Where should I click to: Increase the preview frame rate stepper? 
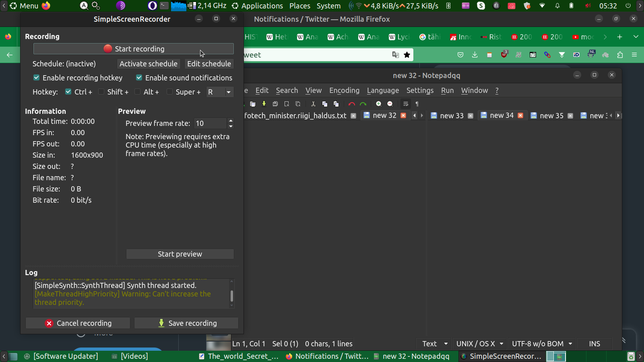[231, 120]
